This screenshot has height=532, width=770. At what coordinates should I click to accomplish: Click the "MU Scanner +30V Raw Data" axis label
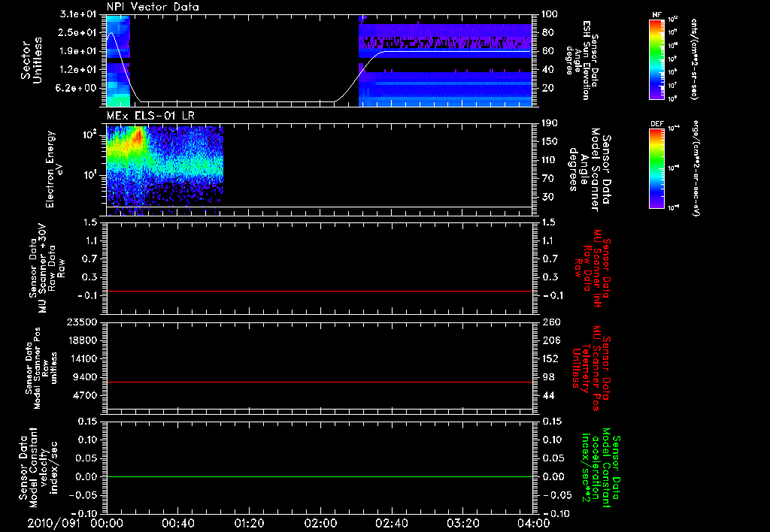[x=47, y=268]
